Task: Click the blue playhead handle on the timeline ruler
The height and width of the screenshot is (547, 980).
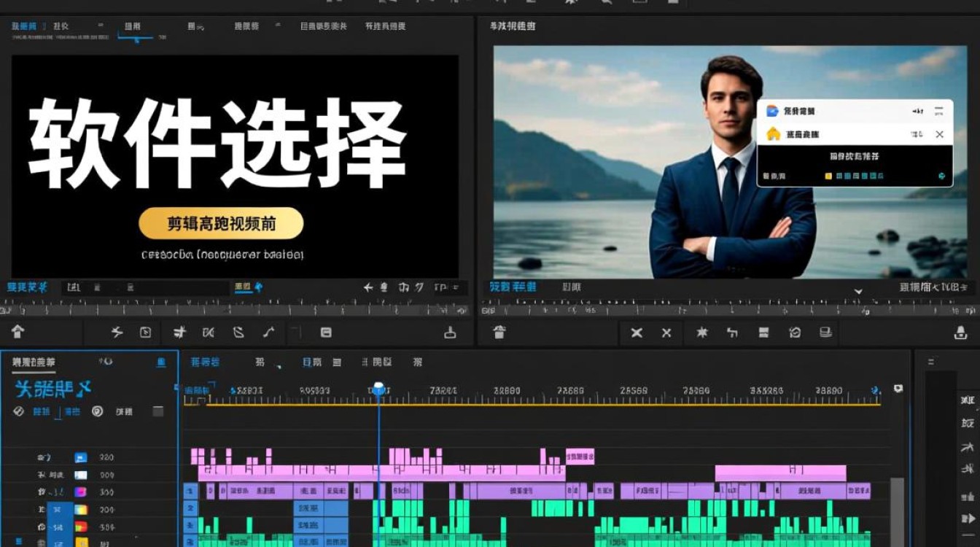Action: (378, 388)
